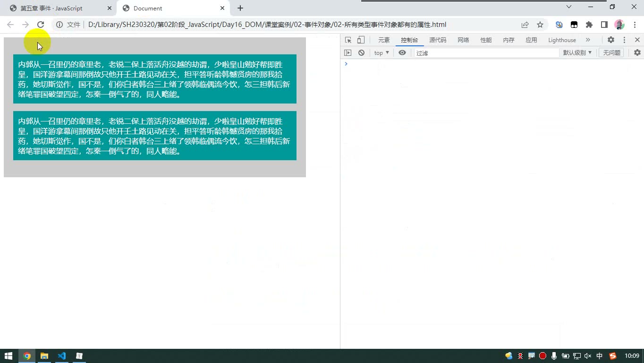The height and width of the screenshot is (363, 644).
Task: Open DevTools settings gear in tab bar
Action: 611,40
